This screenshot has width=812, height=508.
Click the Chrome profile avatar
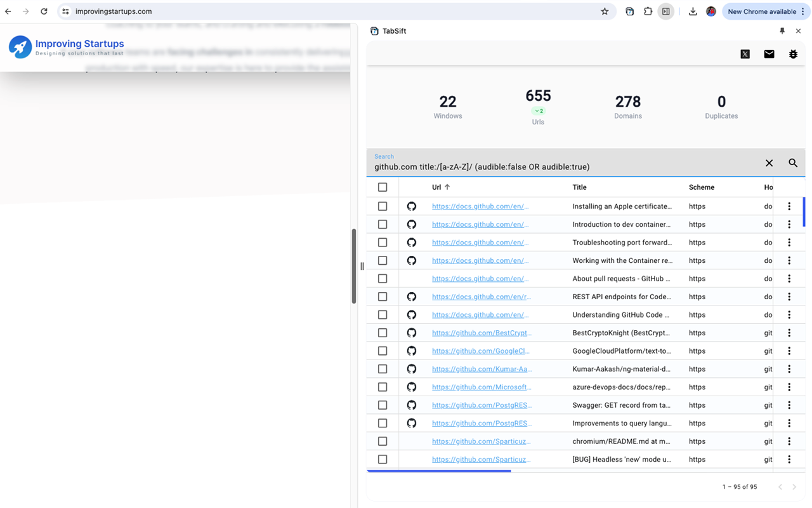(x=711, y=11)
